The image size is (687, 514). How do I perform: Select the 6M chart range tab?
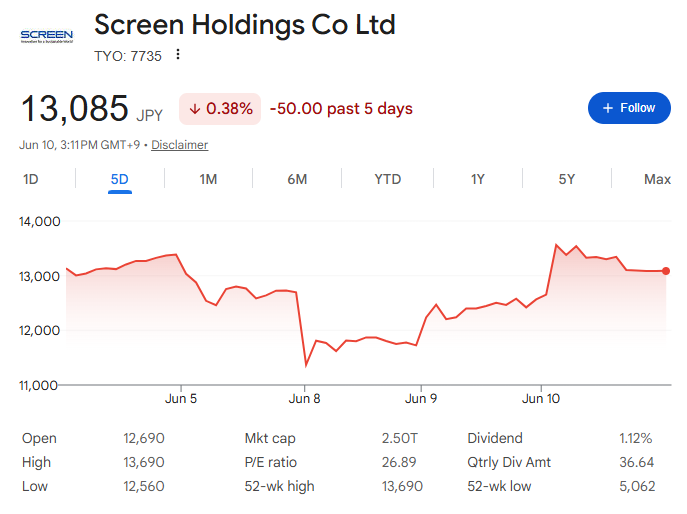tap(297, 179)
